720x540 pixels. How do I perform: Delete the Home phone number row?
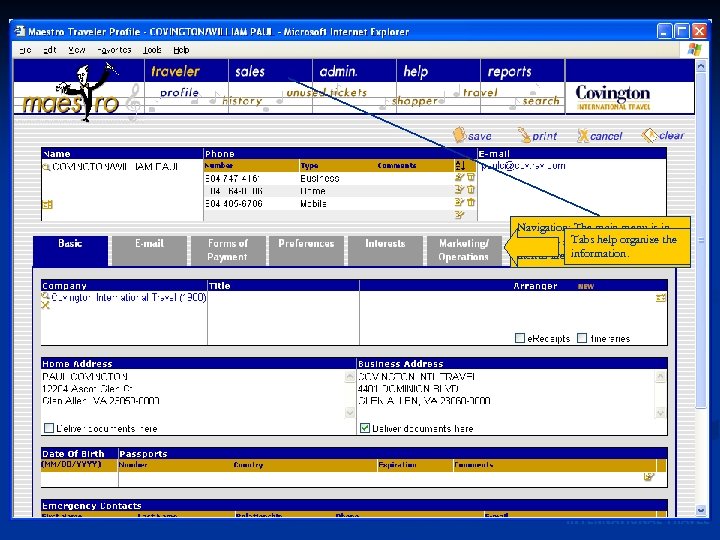(x=471, y=190)
